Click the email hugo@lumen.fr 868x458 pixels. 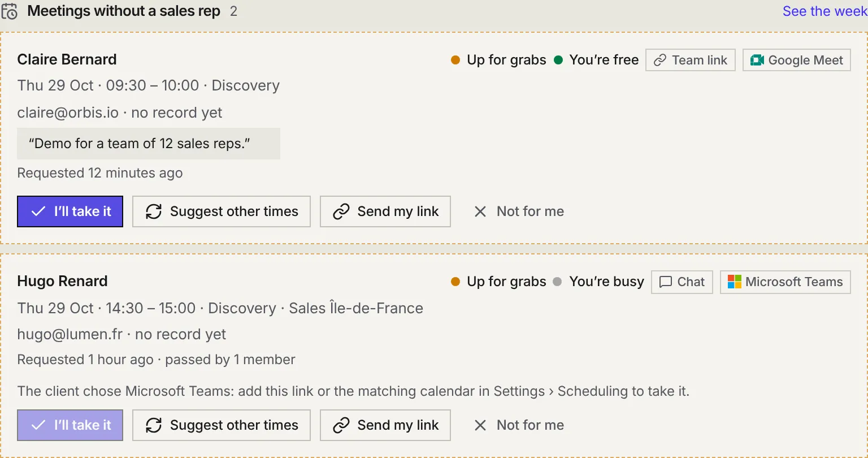tap(70, 334)
